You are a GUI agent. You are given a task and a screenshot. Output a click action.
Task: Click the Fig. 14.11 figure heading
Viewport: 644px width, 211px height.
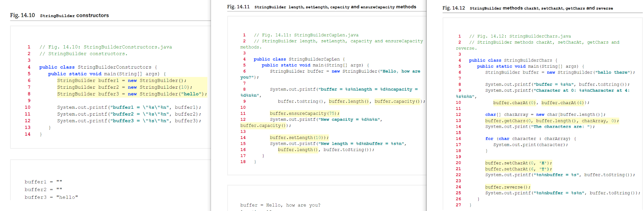(322, 7)
